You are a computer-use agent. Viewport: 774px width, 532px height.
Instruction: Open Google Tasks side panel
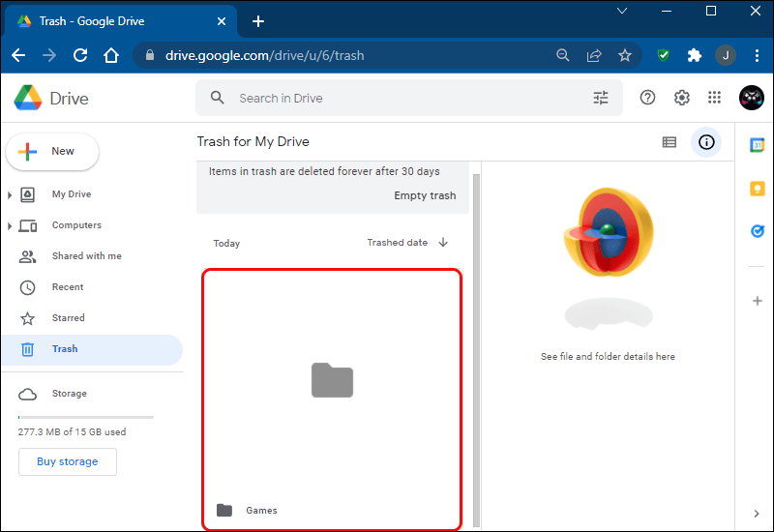click(x=758, y=231)
